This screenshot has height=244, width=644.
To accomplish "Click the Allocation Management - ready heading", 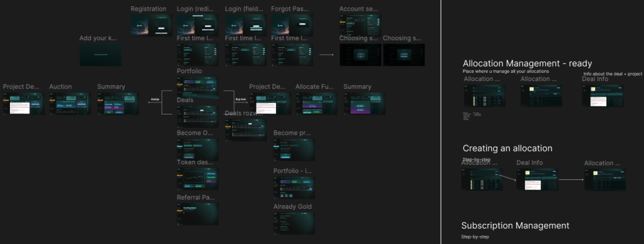I will coord(528,64).
